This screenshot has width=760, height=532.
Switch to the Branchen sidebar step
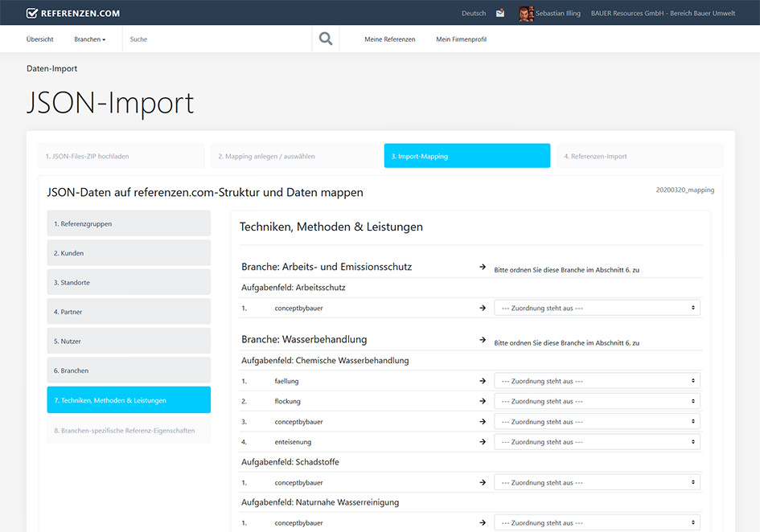tap(129, 370)
